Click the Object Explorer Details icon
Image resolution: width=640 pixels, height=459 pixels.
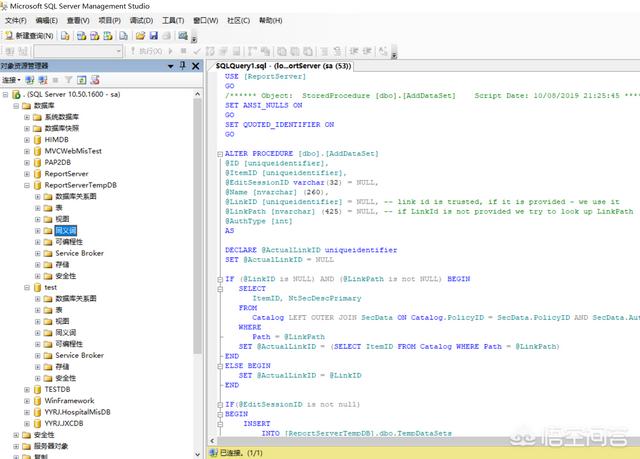pyautogui.click(x=95, y=80)
